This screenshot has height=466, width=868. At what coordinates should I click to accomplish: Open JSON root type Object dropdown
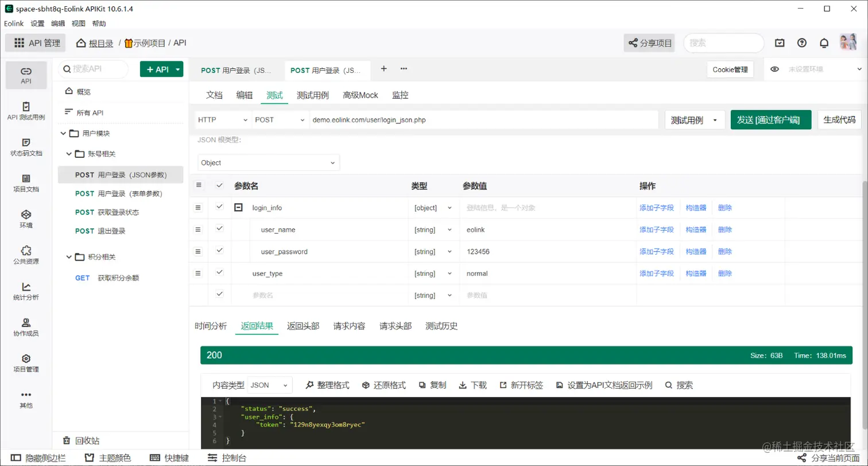(269, 162)
